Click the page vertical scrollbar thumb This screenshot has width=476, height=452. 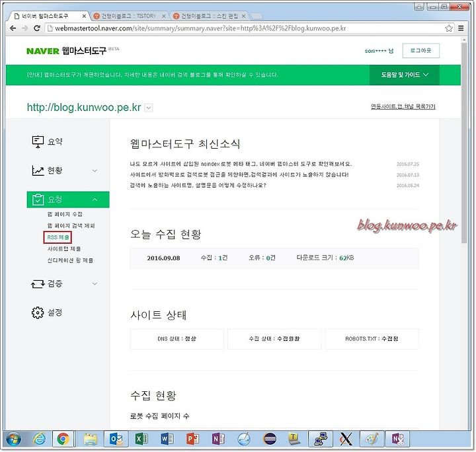pyautogui.click(x=464, y=143)
